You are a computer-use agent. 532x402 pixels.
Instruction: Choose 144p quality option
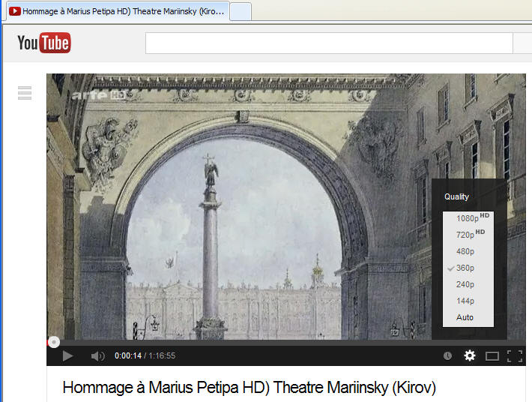pyautogui.click(x=465, y=301)
